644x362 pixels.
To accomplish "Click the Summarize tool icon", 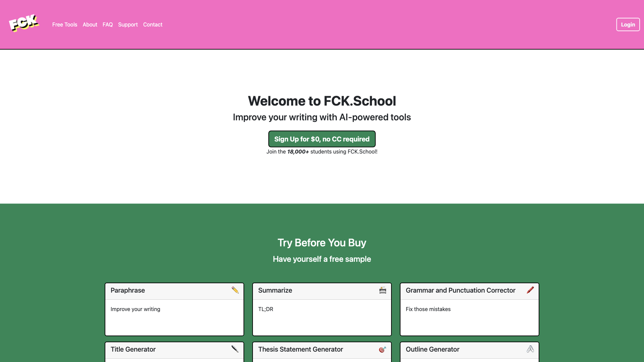I will click(382, 290).
